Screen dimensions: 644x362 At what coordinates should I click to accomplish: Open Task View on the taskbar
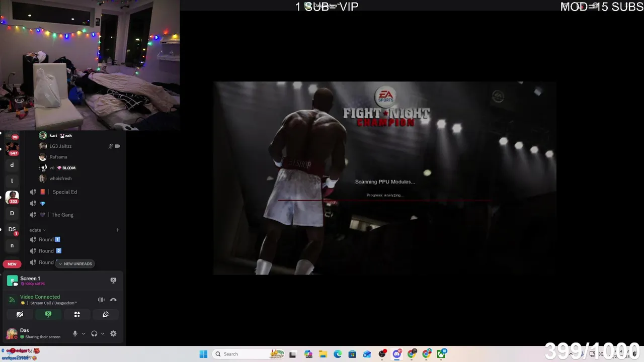(x=293, y=354)
